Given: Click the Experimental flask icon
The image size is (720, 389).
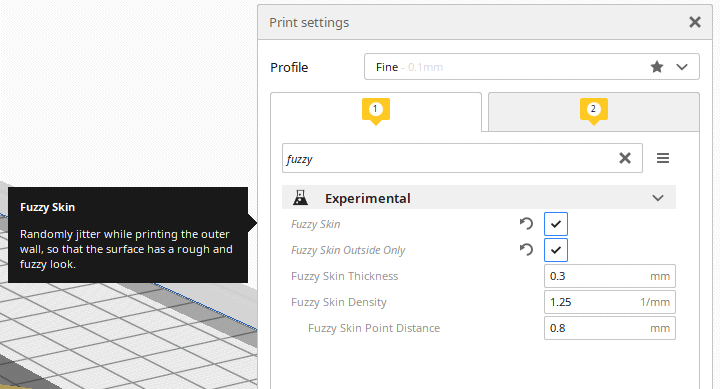Looking at the screenshot, I should (300, 198).
